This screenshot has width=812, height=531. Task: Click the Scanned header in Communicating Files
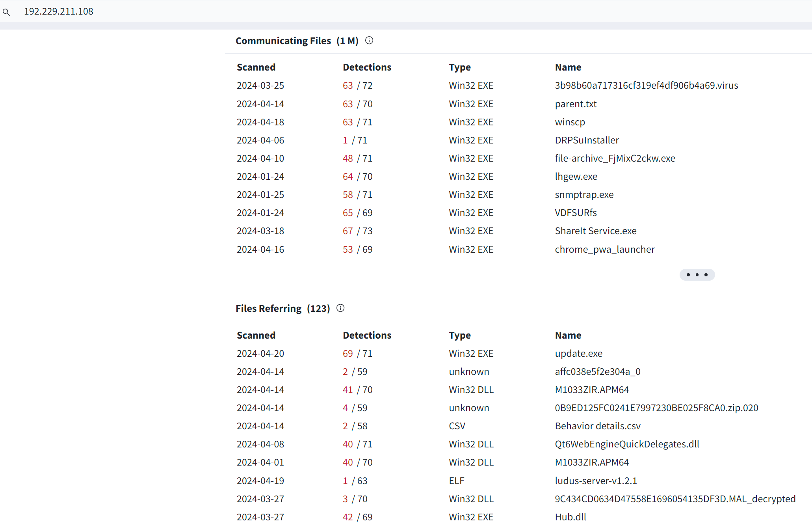click(x=256, y=67)
